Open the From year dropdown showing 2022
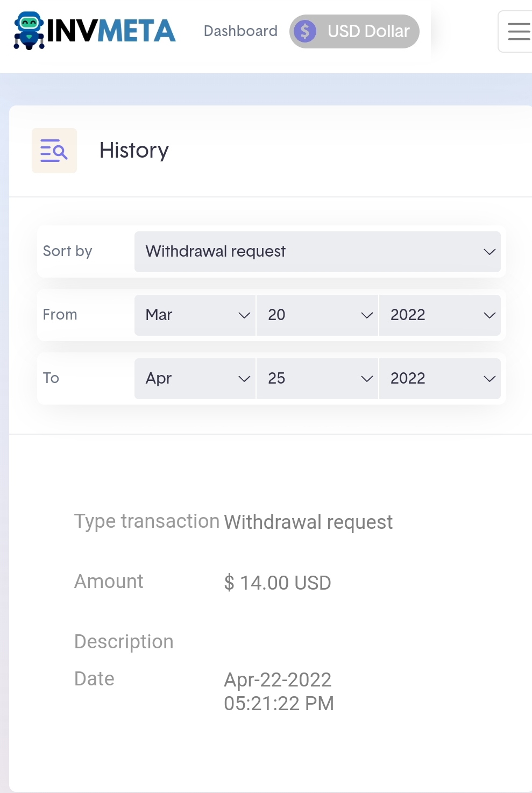This screenshot has width=532, height=793. pyautogui.click(x=439, y=315)
